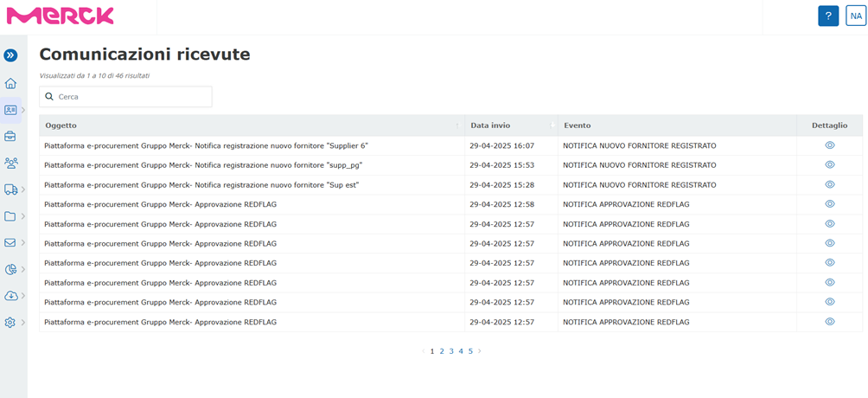View details of "supp_pg" notification
This screenshot has width=868, height=398.
829,164
